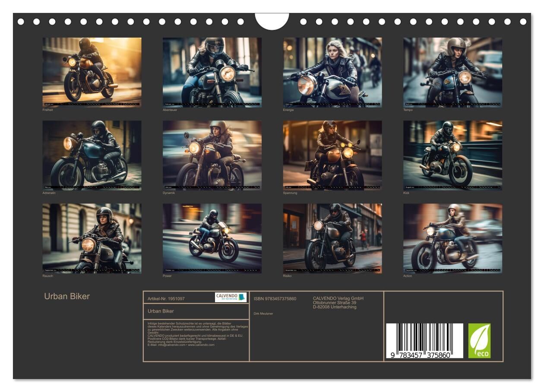Click the Artikel-Nr. 1951097 text
The image size is (544, 392).
(166, 299)
